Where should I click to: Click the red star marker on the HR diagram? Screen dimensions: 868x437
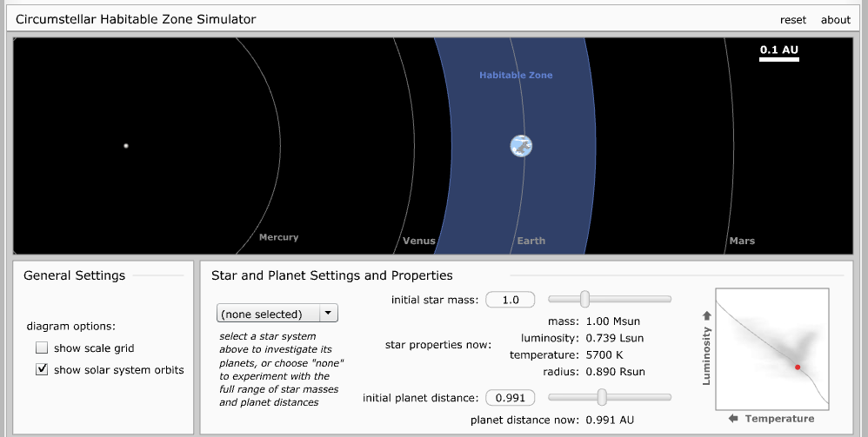pyautogui.click(x=798, y=367)
